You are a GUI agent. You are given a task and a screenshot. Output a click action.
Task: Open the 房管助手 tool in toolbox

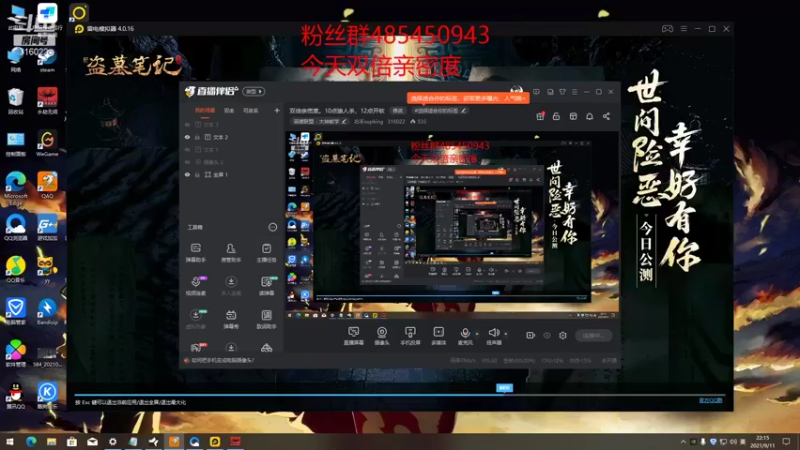coord(231,253)
